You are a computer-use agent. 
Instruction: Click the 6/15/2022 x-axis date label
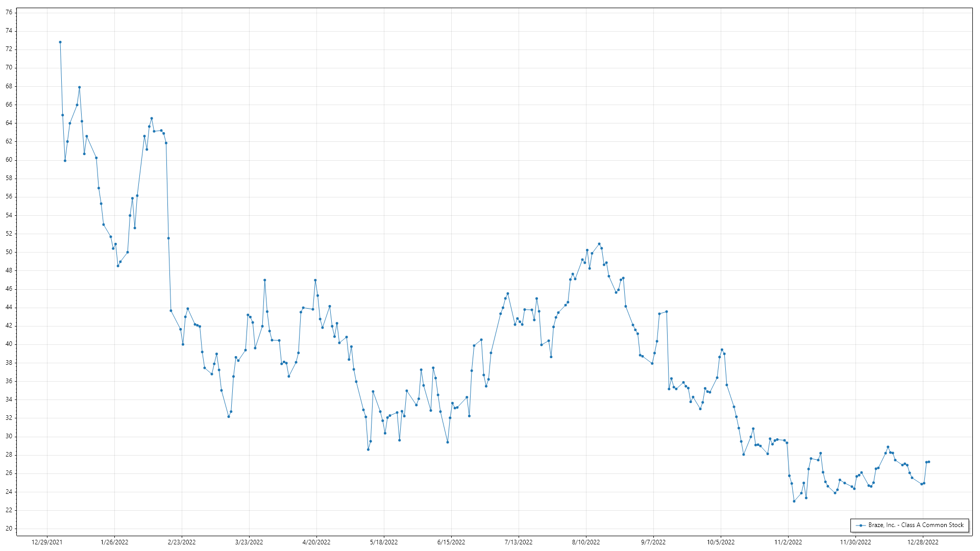click(451, 542)
